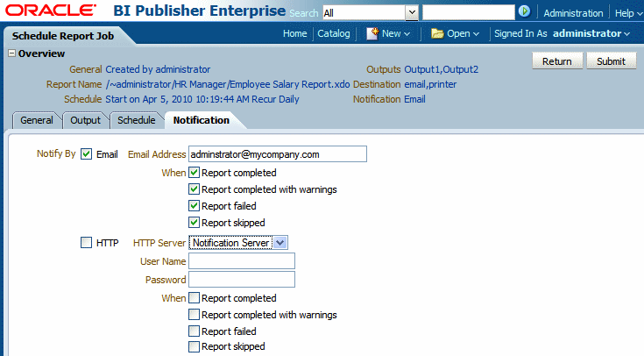Open the Help dropdown menu
The width and height of the screenshot is (644, 356).
[628, 13]
